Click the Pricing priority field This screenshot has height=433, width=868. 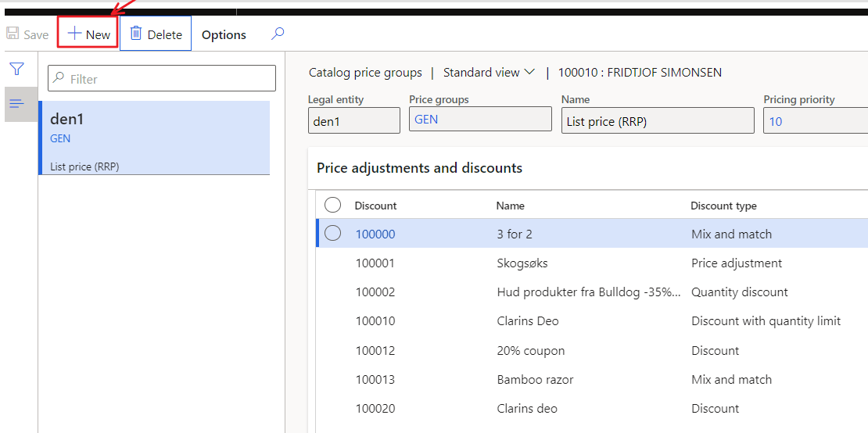click(815, 121)
